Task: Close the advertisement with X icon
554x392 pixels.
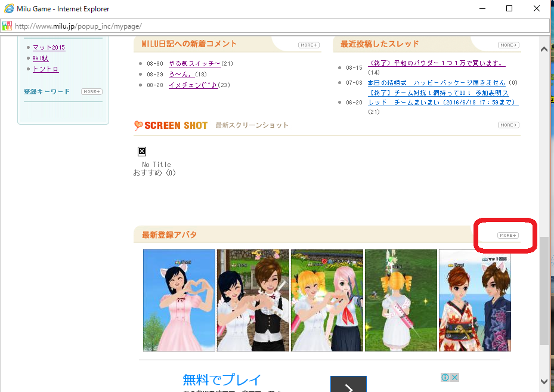Action: (x=455, y=377)
